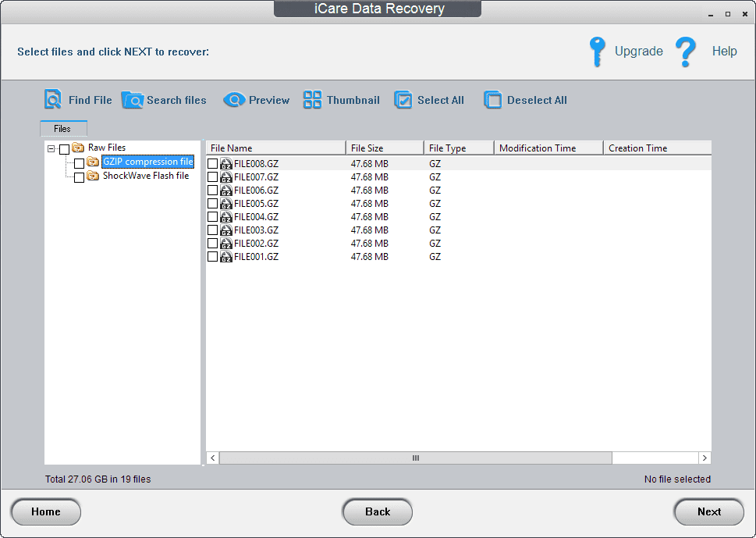Check the box for FILE007.GZ

pos(213,177)
